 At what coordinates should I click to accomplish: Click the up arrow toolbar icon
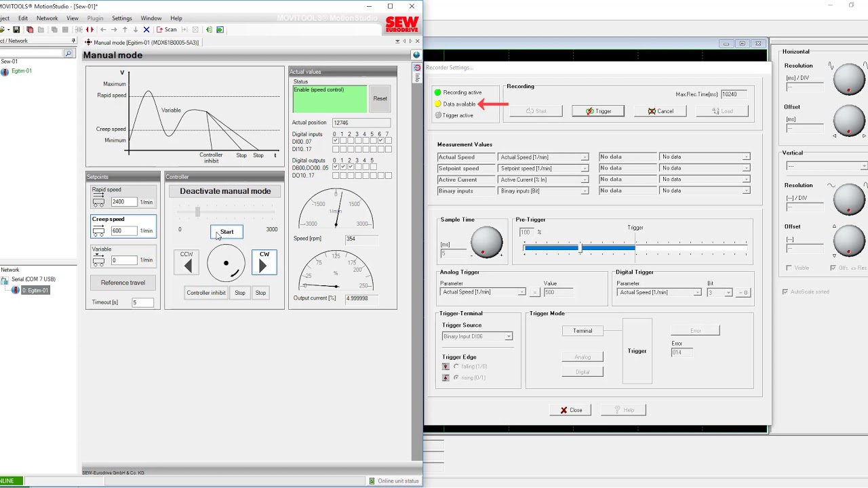[x=125, y=30]
